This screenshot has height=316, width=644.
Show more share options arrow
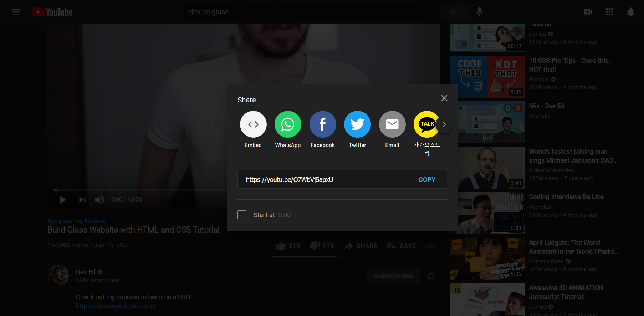444,124
